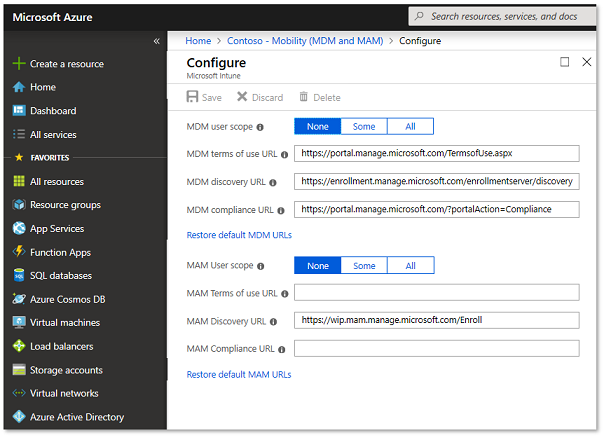Click the SQL databases icon
Viewport: 604px width, 440px height.
[19, 276]
